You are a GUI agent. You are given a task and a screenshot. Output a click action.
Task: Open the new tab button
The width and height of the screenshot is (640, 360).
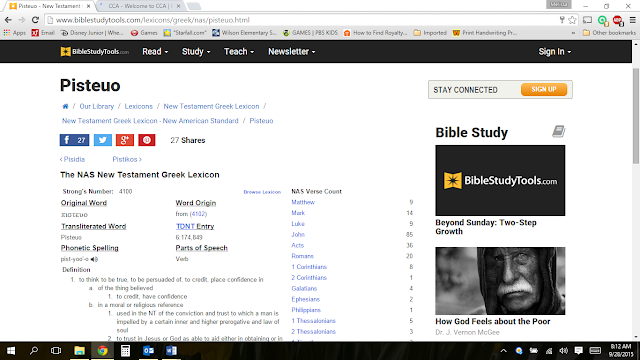tap(194, 6)
